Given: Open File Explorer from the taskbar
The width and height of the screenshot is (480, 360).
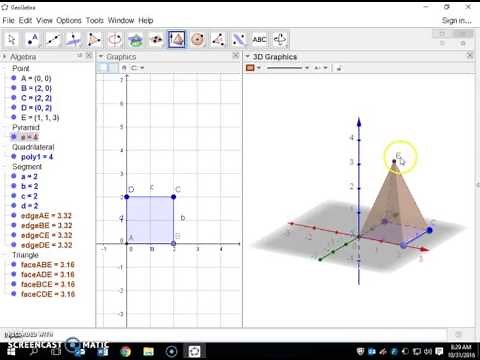Looking at the screenshot, I should [148, 351].
